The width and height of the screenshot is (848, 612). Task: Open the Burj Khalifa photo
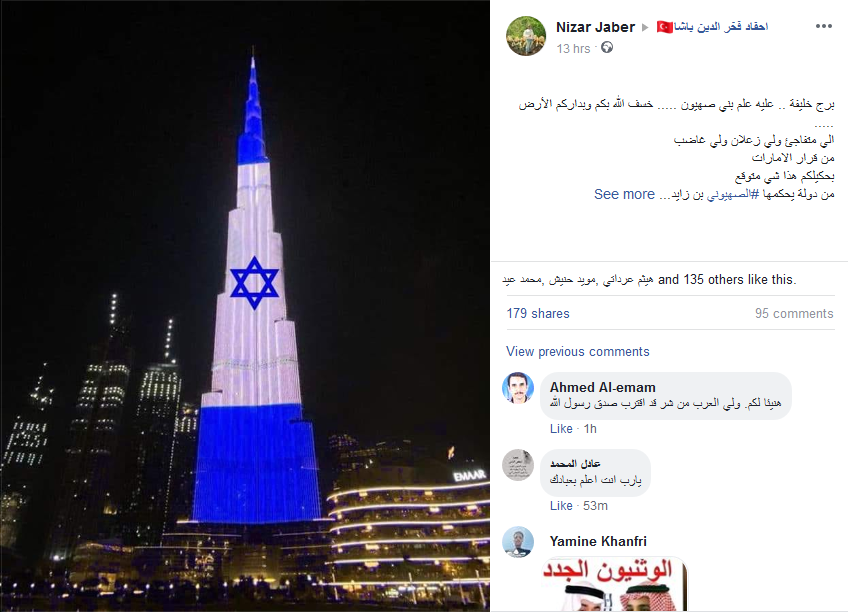point(244,306)
